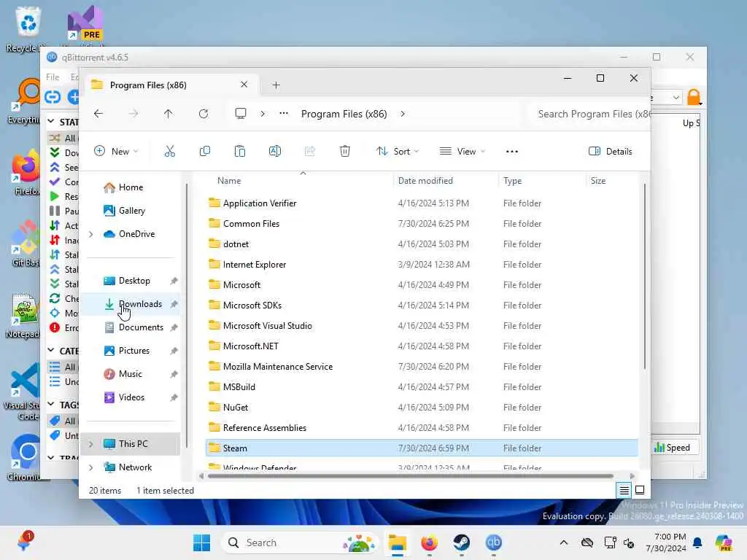Open the See more three-dots toolbar menu
This screenshot has height=560, width=747.
tap(511, 152)
